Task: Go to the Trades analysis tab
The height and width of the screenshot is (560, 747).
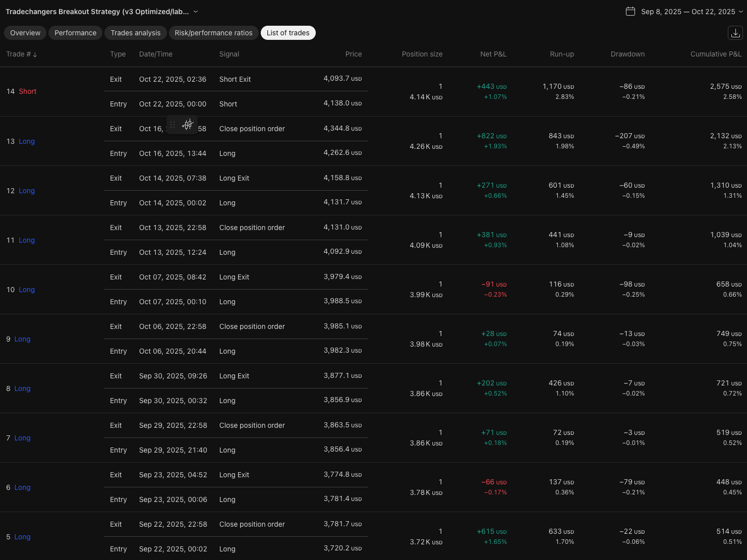Action: coord(135,33)
